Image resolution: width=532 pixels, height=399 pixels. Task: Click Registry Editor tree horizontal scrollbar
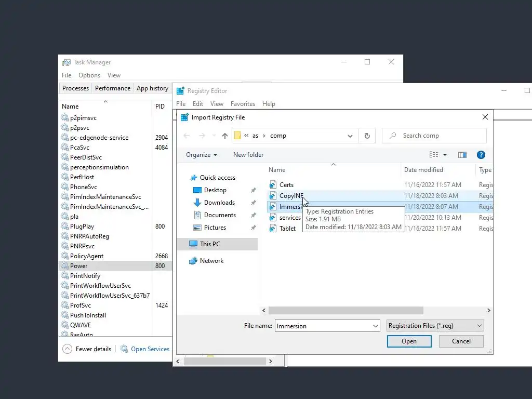224,362
